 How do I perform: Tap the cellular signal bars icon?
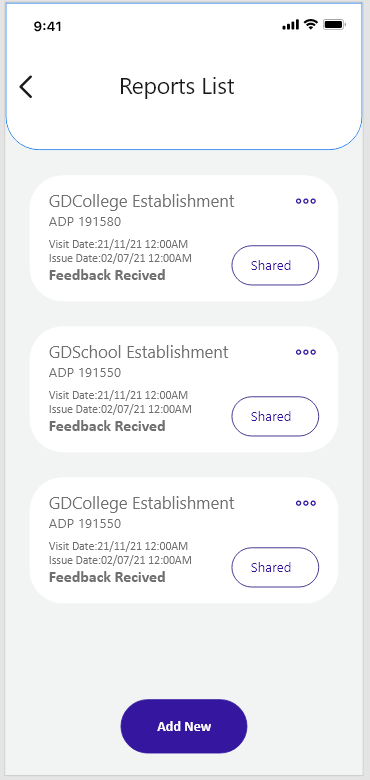290,25
